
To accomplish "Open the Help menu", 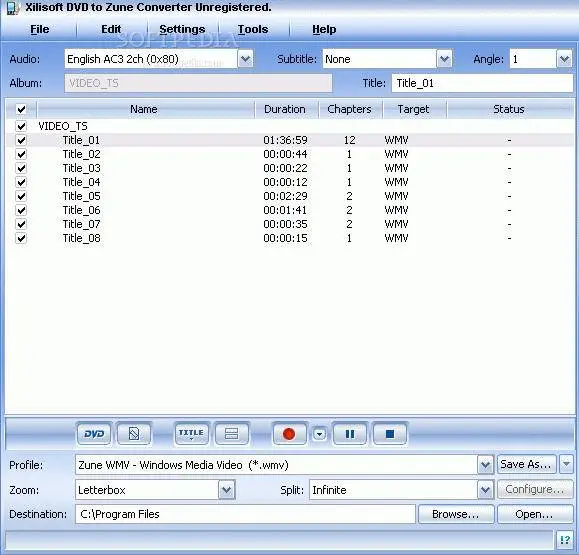I will [x=324, y=29].
